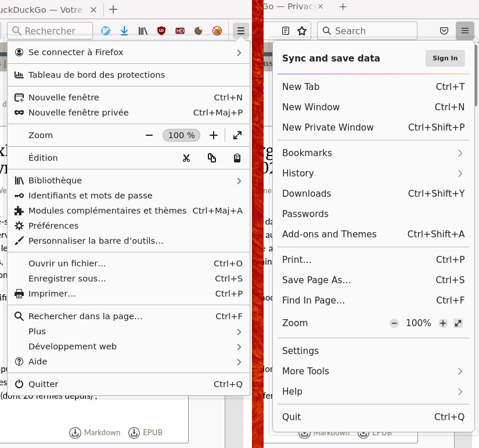Click the paste clipboard icon in Édition row
Viewport: 479px width, 448px height.
(237, 158)
